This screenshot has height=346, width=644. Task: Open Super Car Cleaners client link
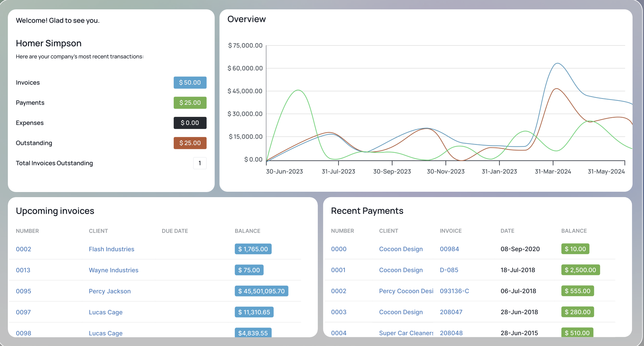pyautogui.click(x=406, y=333)
